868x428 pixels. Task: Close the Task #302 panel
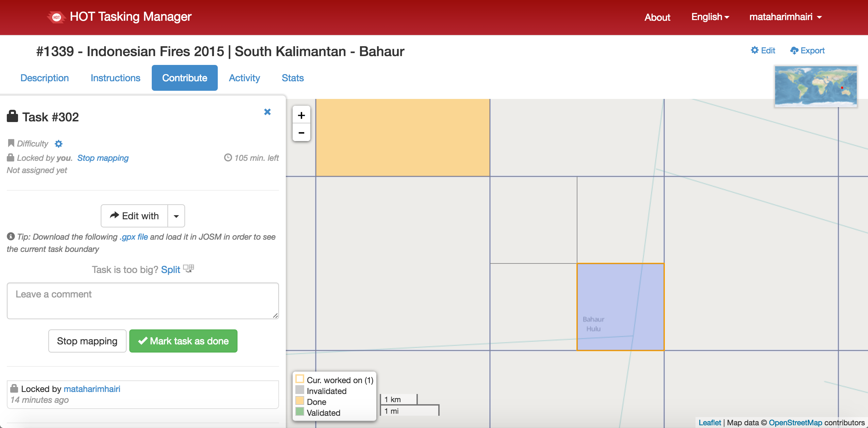[267, 112]
